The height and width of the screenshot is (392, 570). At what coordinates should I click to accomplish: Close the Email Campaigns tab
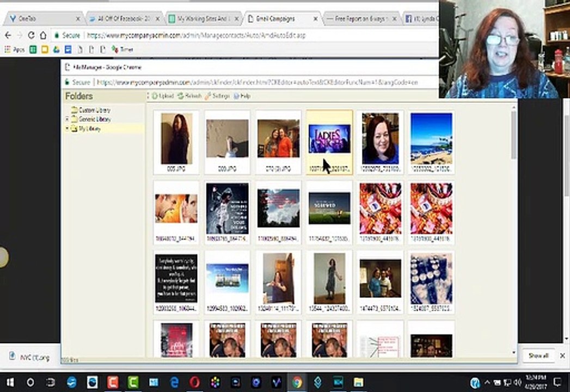pos(316,19)
